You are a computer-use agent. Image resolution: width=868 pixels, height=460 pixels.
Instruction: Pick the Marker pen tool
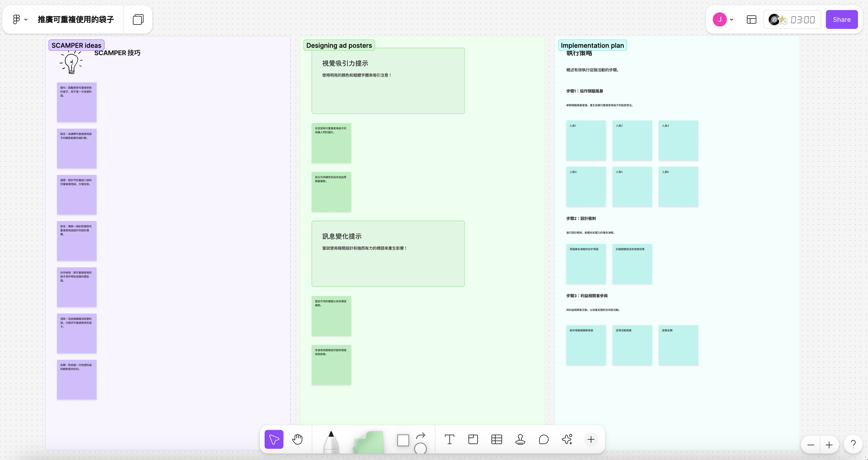pyautogui.click(x=331, y=441)
